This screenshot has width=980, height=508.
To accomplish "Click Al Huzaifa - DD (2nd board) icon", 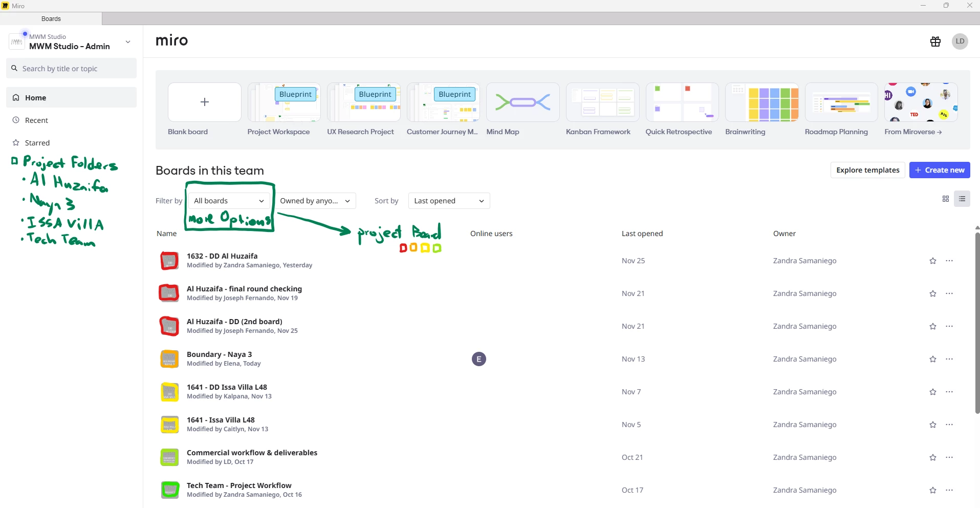I will (169, 326).
